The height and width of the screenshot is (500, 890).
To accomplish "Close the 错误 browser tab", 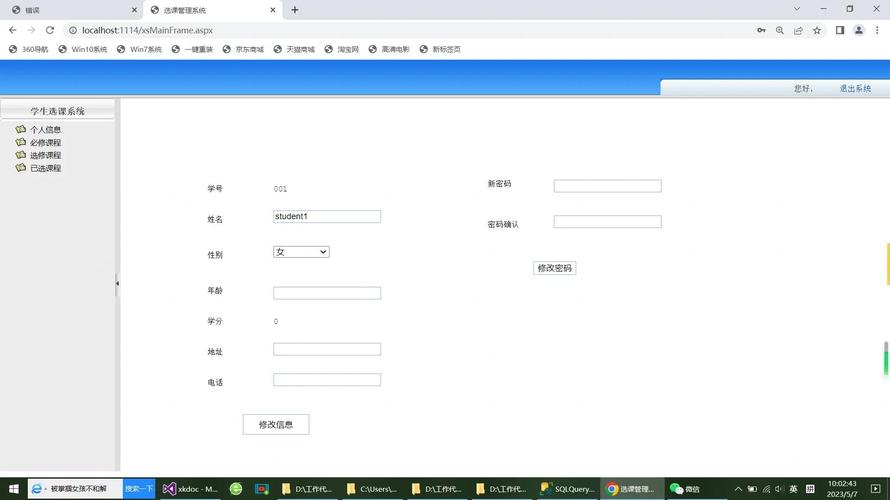I will (134, 10).
